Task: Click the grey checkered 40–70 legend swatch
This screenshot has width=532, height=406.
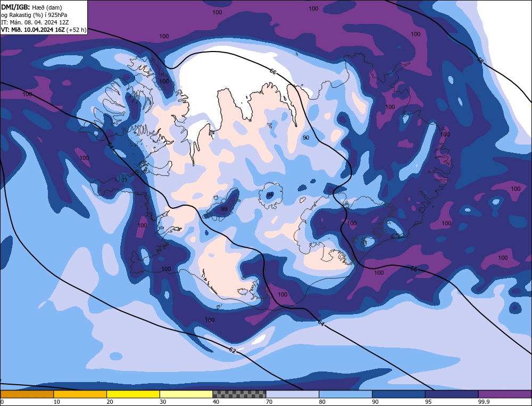Action: pyautogui.click(x=239, y=394)
